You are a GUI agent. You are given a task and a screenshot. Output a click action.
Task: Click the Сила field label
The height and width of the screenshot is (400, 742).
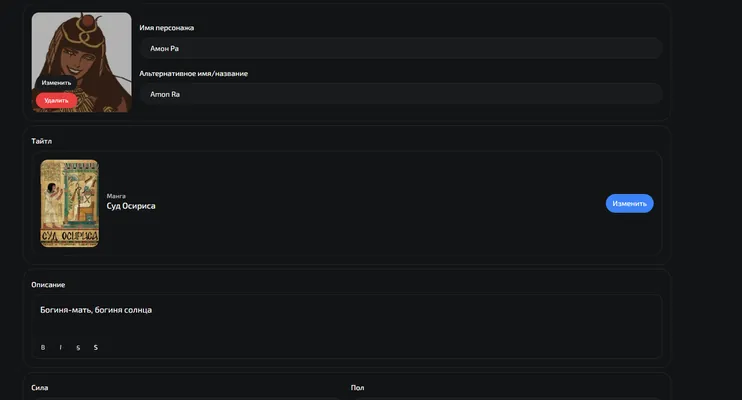click(x=40, y=388)
